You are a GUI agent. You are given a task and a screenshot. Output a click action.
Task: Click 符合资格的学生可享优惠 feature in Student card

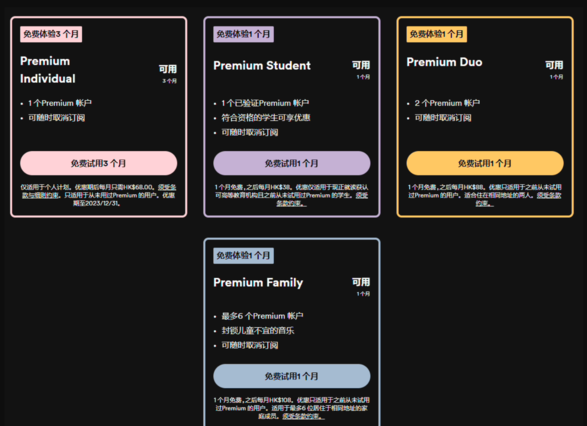click(x=266, y=118)
